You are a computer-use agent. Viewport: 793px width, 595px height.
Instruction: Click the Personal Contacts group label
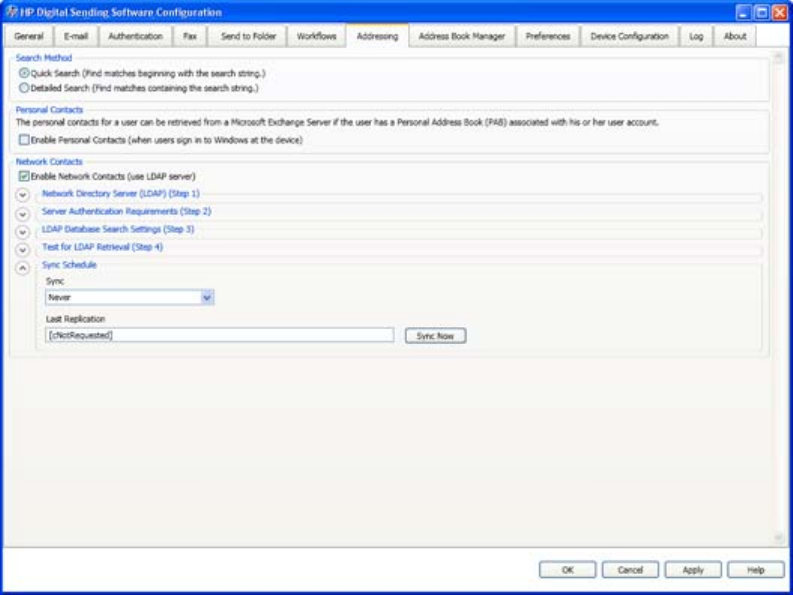point(49,110)
